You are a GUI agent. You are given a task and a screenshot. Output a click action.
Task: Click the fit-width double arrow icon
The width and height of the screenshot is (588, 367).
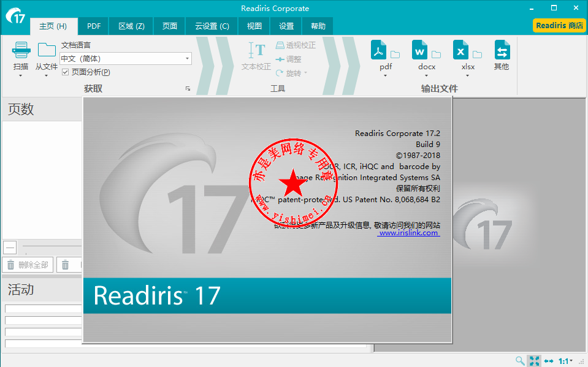tap(549, 361)
